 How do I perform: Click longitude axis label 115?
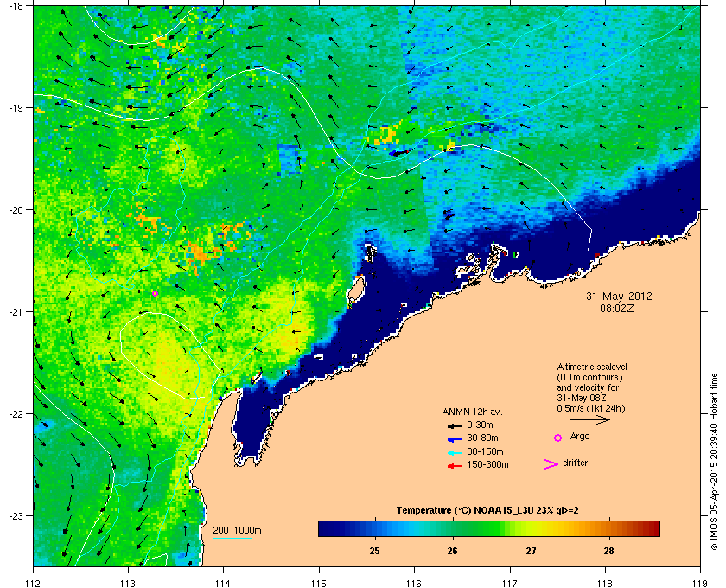[319, 584]
